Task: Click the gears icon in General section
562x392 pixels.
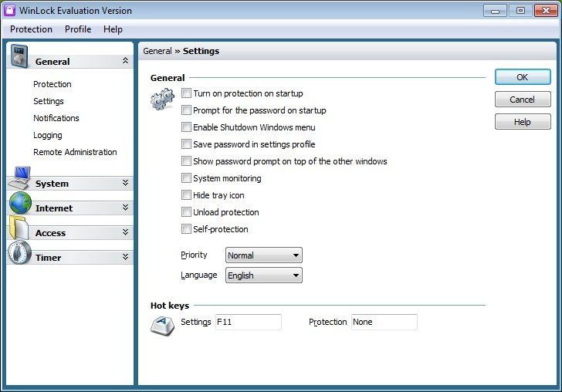Action: point(162,100)
